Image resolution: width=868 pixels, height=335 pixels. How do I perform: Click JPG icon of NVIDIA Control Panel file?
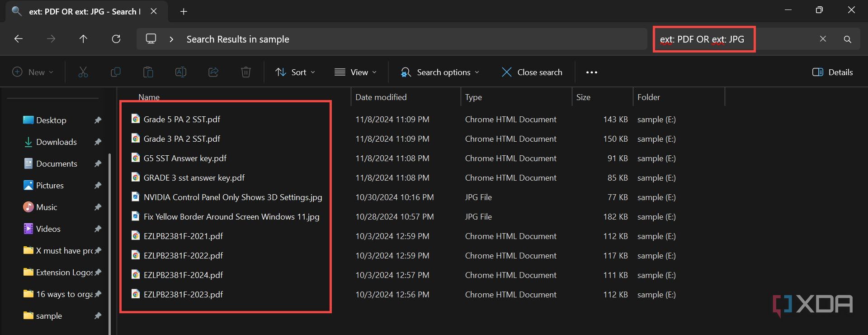[135, 196]
